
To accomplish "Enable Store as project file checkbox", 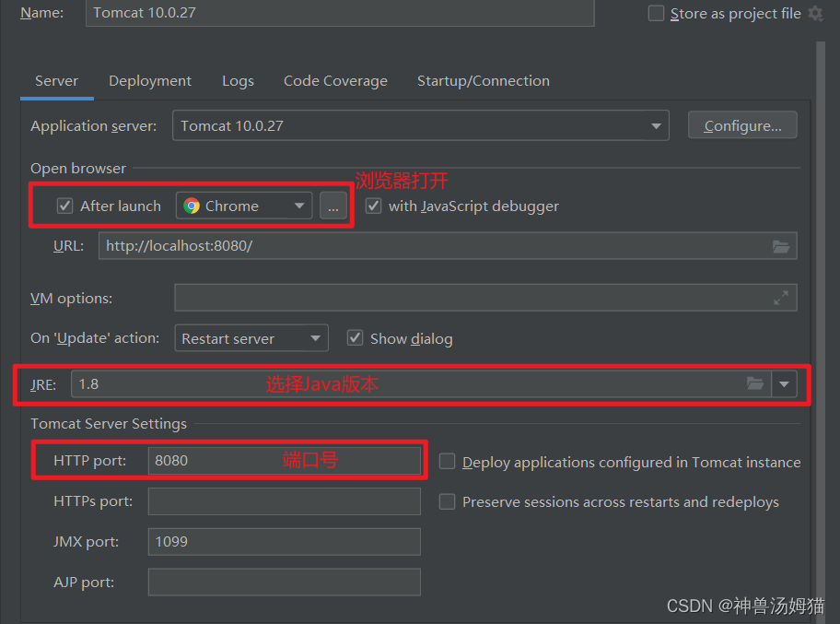I will [x=656, y=13].
